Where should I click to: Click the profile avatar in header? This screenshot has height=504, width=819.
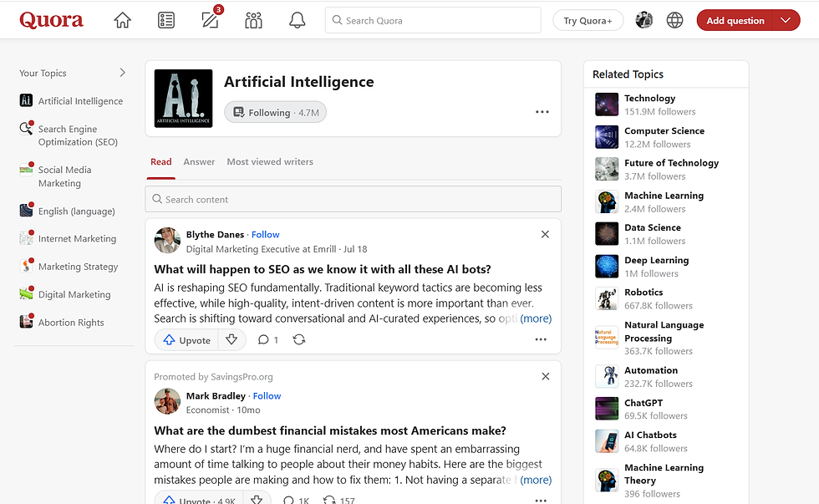(644, 20)
